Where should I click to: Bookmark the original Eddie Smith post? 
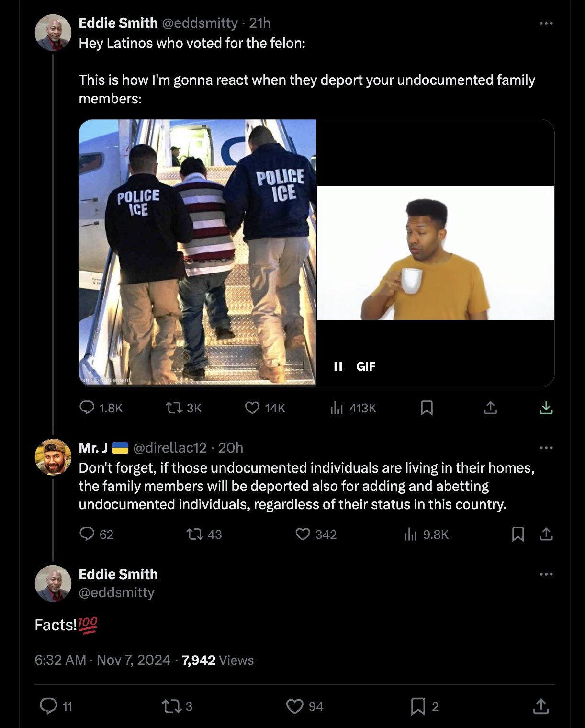427,408
